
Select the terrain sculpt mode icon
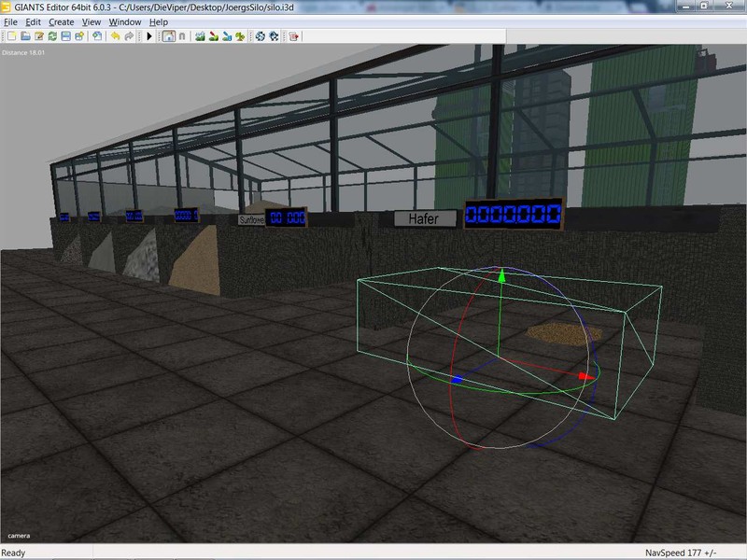[x=200, y=36]
